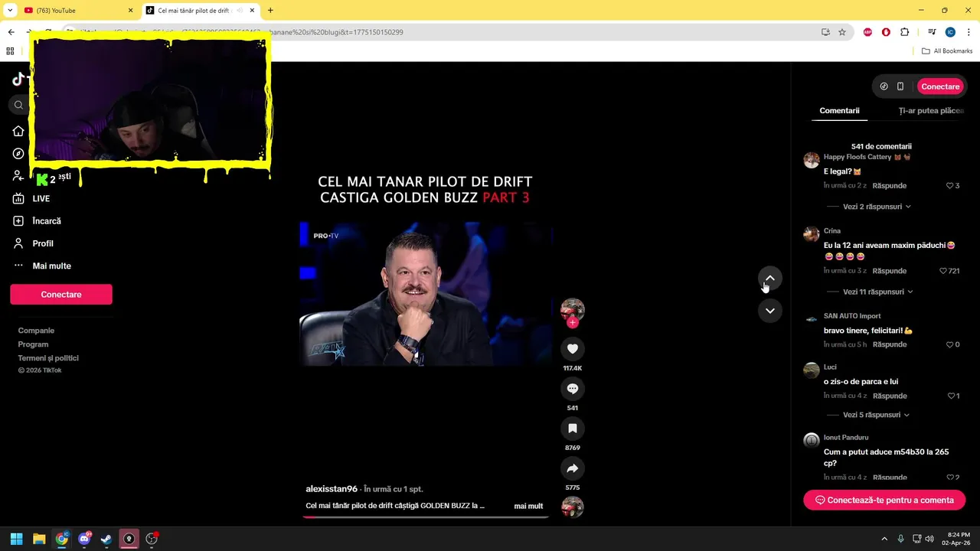980x551 pixels.
Task: Click Conectează-te pentru a comenta button
Action: point(884,500)
